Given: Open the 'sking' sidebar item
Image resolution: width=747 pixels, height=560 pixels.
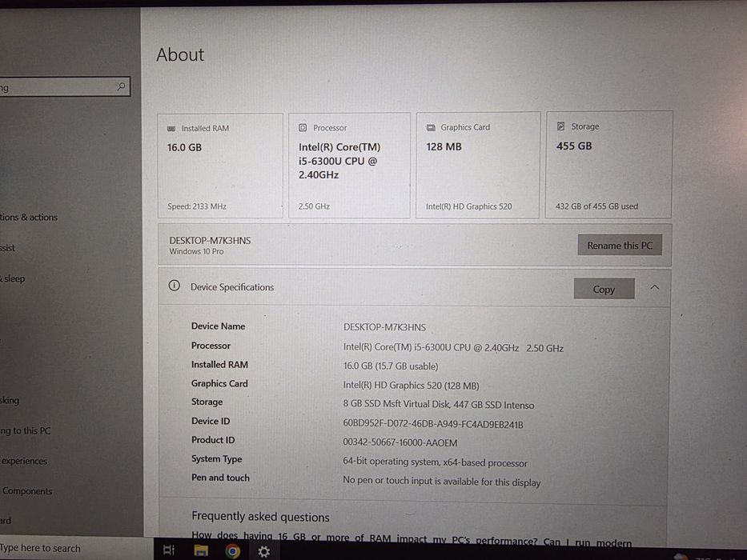Looking at the screenshot, I should (x=10, y=401).
